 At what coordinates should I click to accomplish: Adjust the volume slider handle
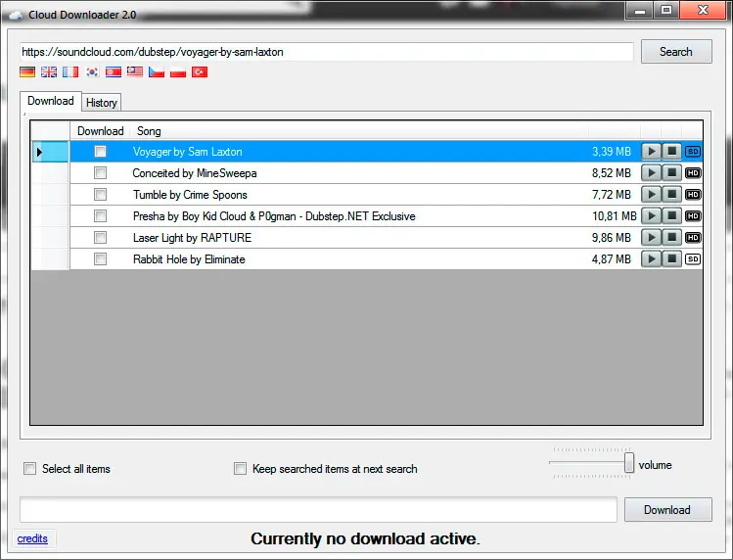click(629, 462)
